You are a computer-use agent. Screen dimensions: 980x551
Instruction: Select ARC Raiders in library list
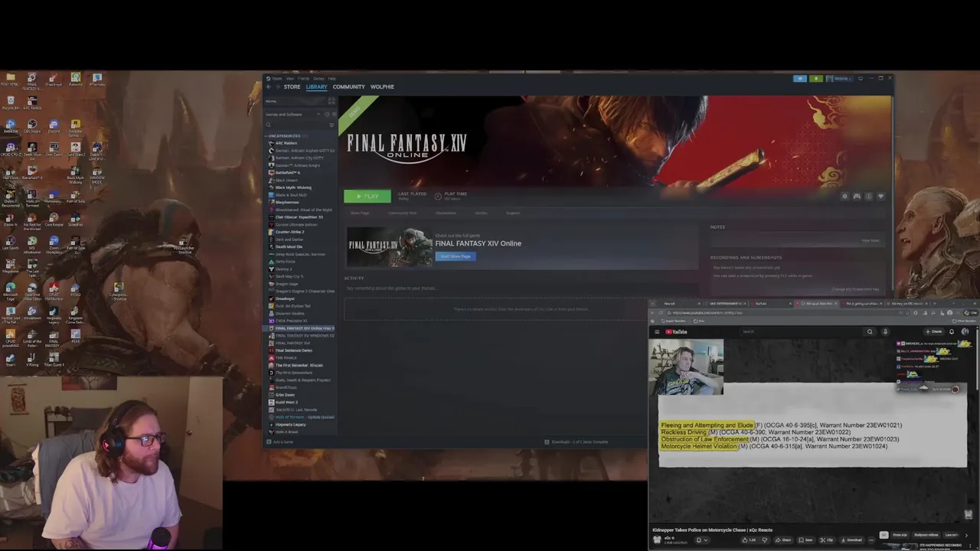click(286, 143)
